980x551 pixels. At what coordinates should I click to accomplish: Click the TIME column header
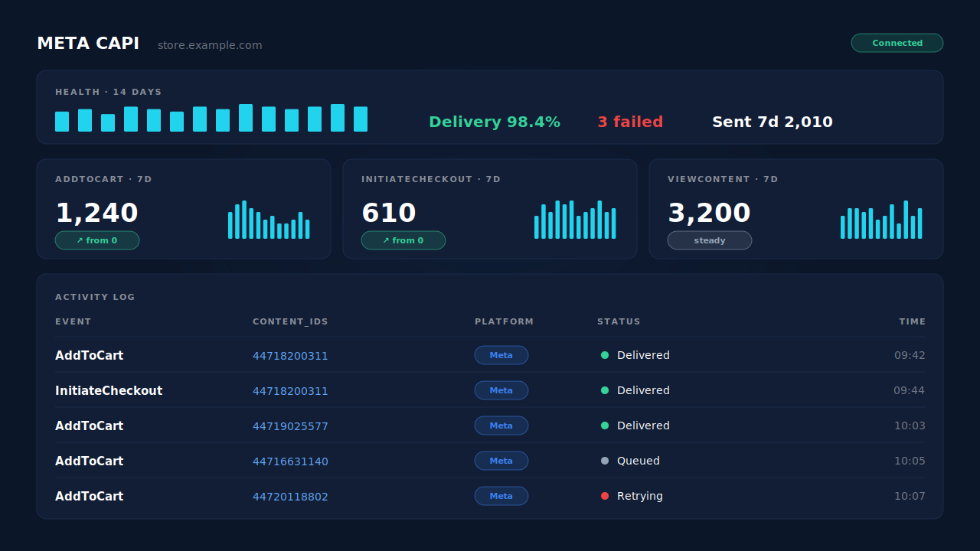pyautogui.click(x=912, y=321)
